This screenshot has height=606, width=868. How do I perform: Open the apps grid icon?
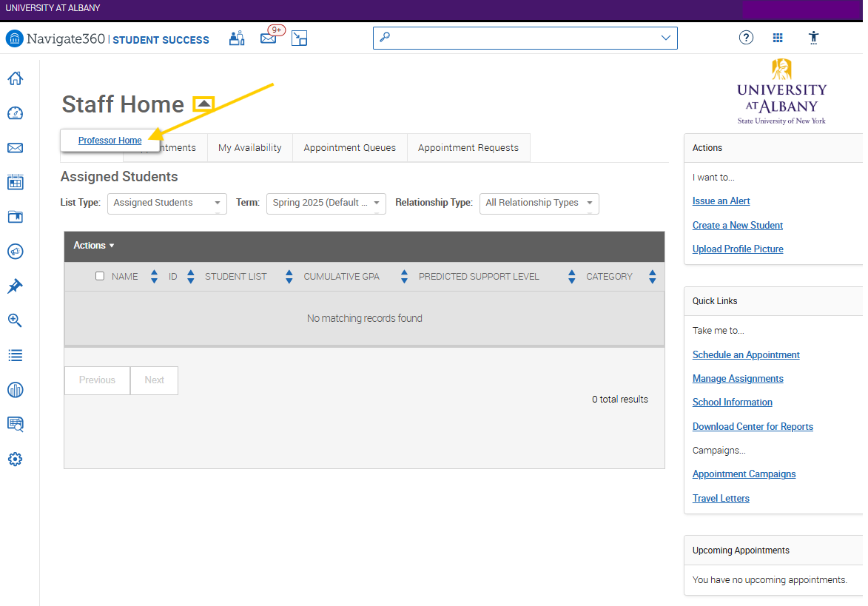[778, 38]
